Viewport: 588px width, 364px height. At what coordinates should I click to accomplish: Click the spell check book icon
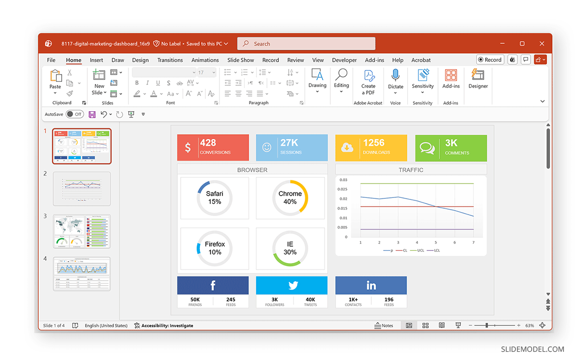[x=75, y=325]
